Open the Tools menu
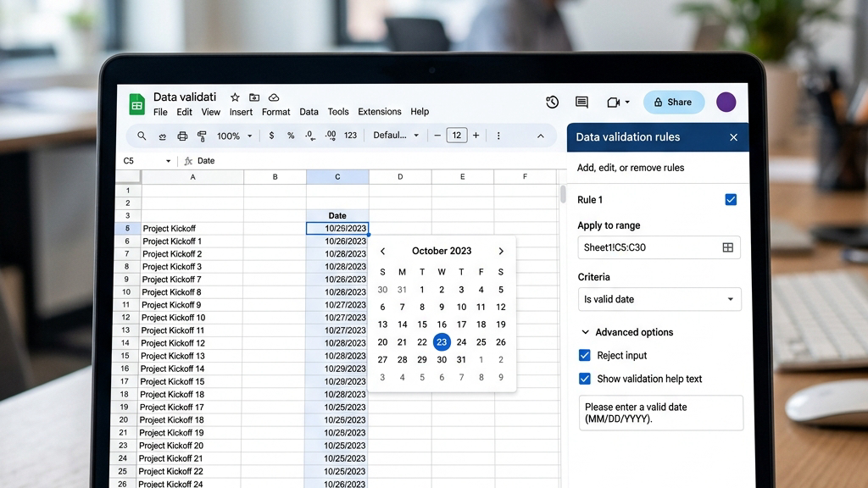 [x=338, y=112]
